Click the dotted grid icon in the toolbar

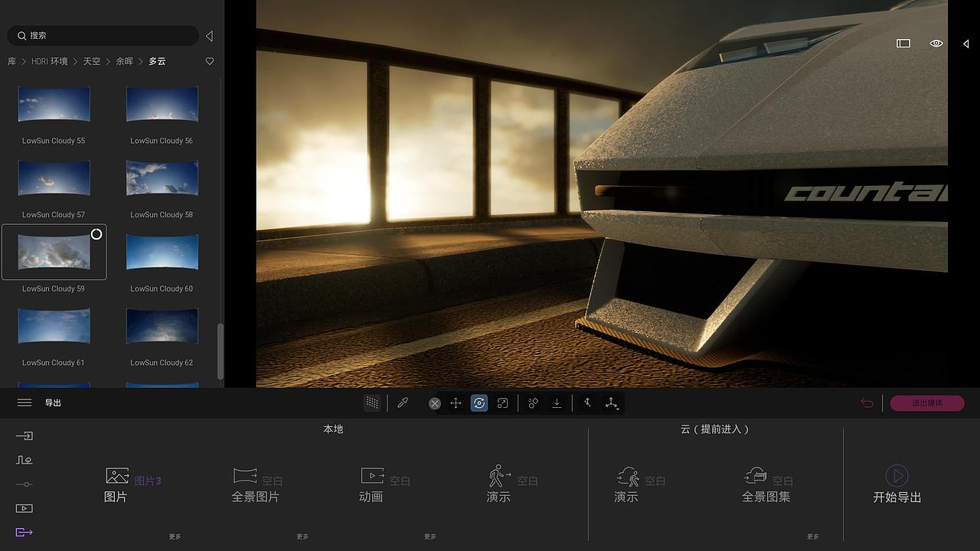click(x=372, y=403)
